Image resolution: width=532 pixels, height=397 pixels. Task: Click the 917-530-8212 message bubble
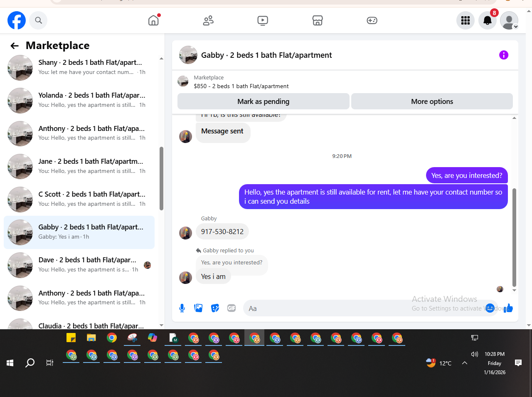222,232
